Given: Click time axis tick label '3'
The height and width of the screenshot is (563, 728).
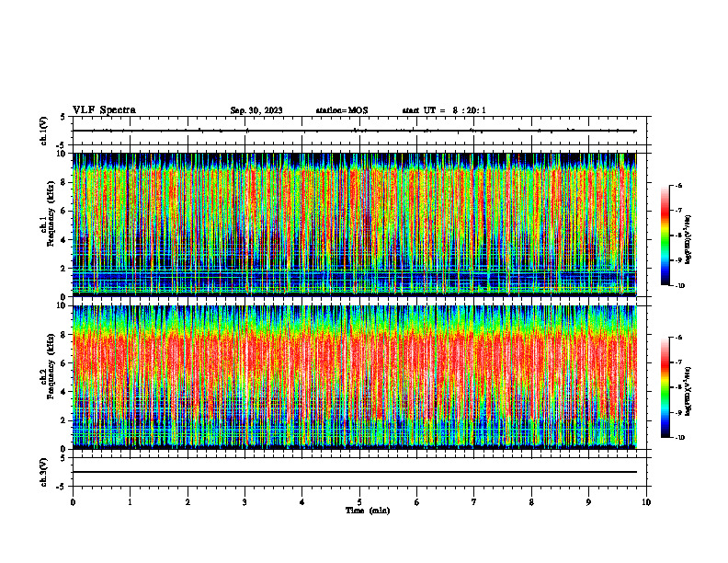Looking at the screenshot, I should (x=245, y=502).
